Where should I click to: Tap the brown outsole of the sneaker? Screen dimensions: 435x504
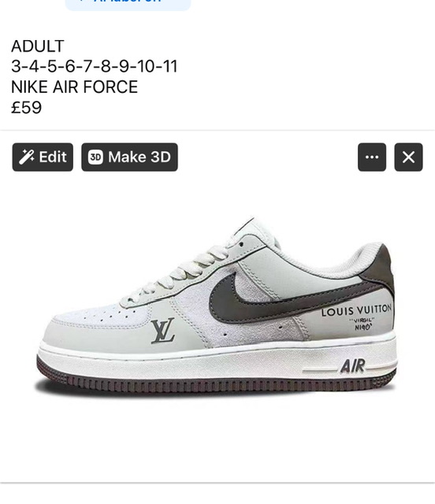[x=216, y=380]
